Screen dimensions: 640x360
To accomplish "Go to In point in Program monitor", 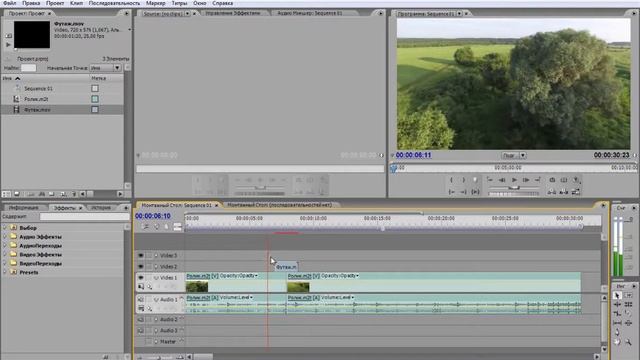I will point(451,191).
